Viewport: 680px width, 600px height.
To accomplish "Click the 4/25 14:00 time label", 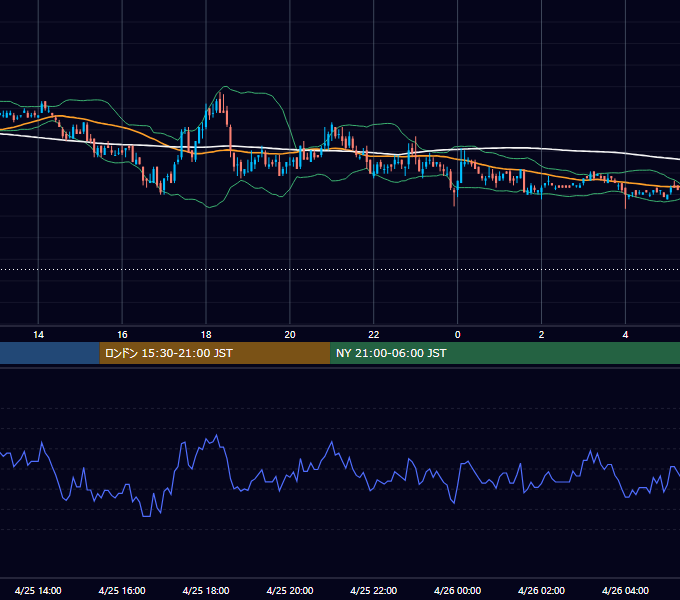I will click(x=38, y=590).
